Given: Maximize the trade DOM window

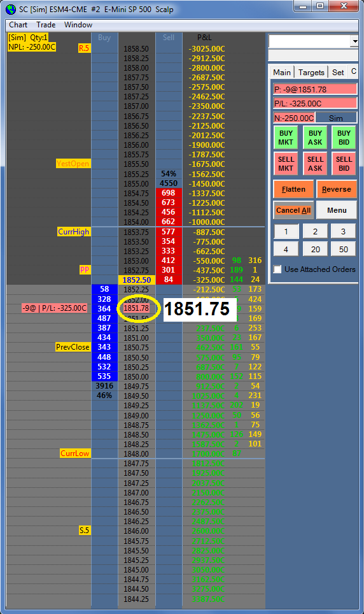Looking at the screenshot, I should coord(320,6).
